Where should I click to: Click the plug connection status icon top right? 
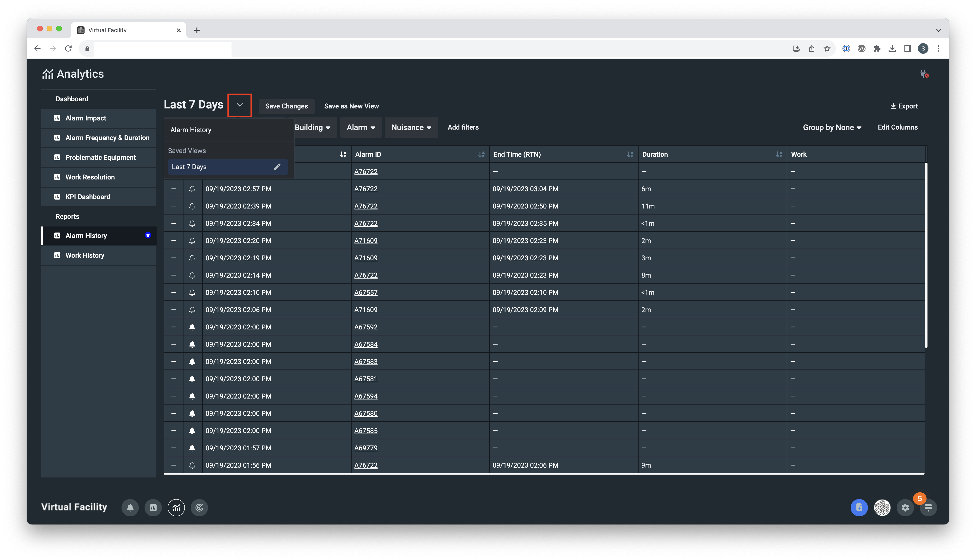coord(924,74)
